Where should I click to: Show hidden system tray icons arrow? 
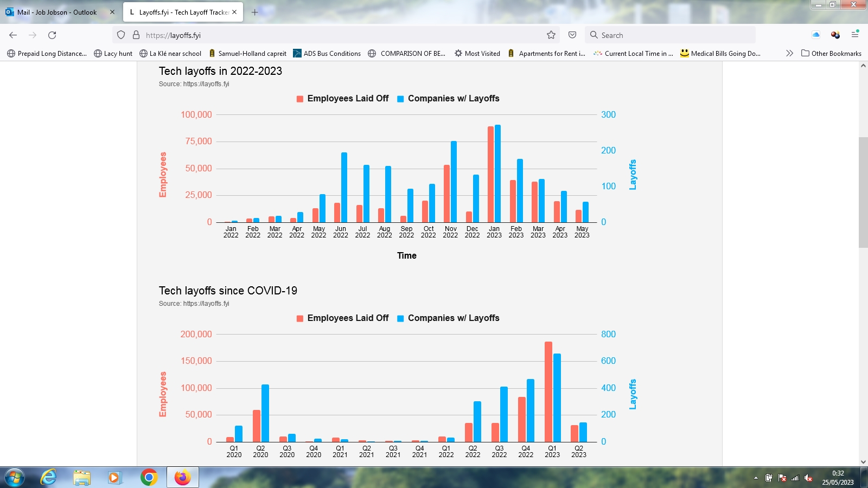(756, 478)
